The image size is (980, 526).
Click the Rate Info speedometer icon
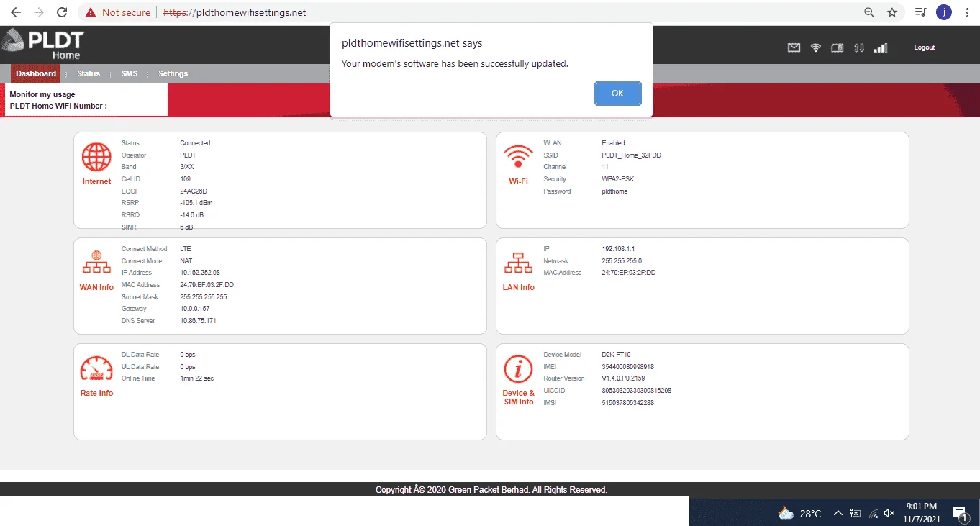[x=96, y=370]
